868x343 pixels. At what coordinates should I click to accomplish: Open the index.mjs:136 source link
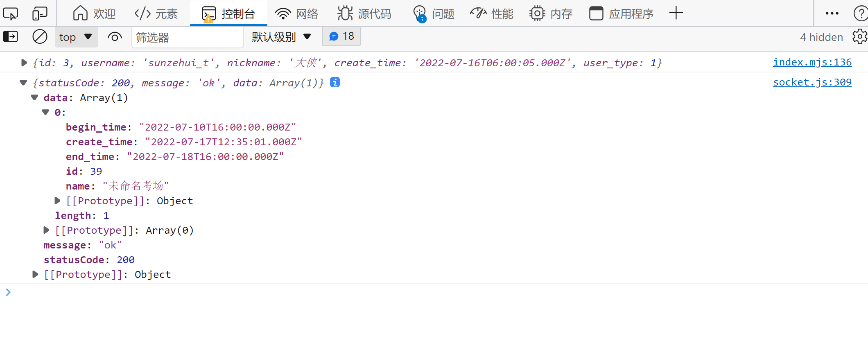click(812, 62)
